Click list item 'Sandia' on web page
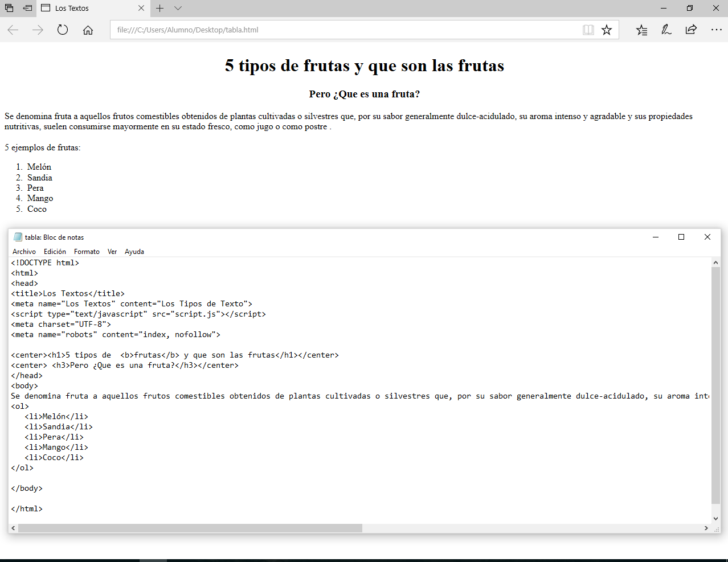Image resolution: width=728 pixels, height=562 pixels. click(x=40, y=178)
